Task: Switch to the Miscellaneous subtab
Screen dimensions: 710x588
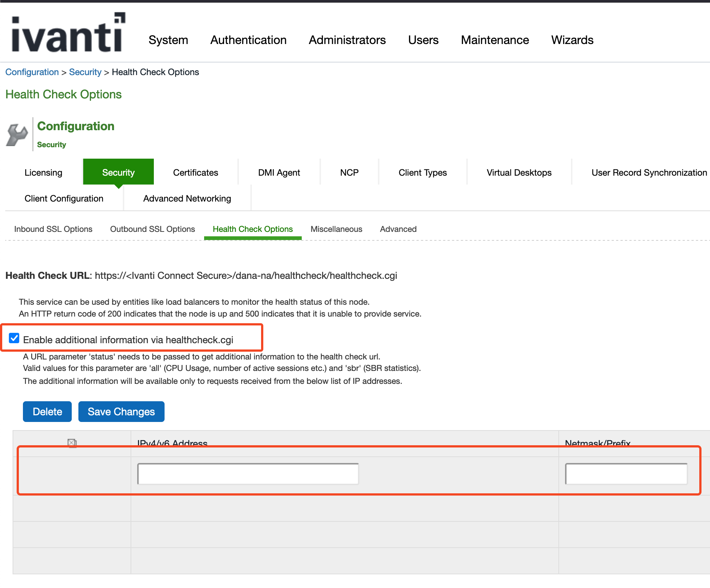Action: [x=337, y=229]
